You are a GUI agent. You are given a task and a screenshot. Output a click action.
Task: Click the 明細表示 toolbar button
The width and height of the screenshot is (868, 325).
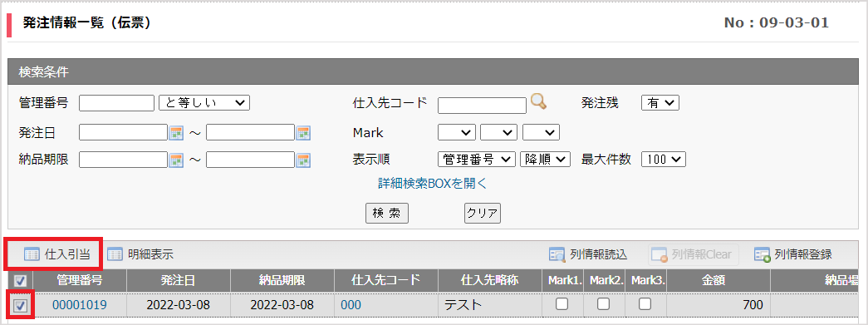point(140,254)
